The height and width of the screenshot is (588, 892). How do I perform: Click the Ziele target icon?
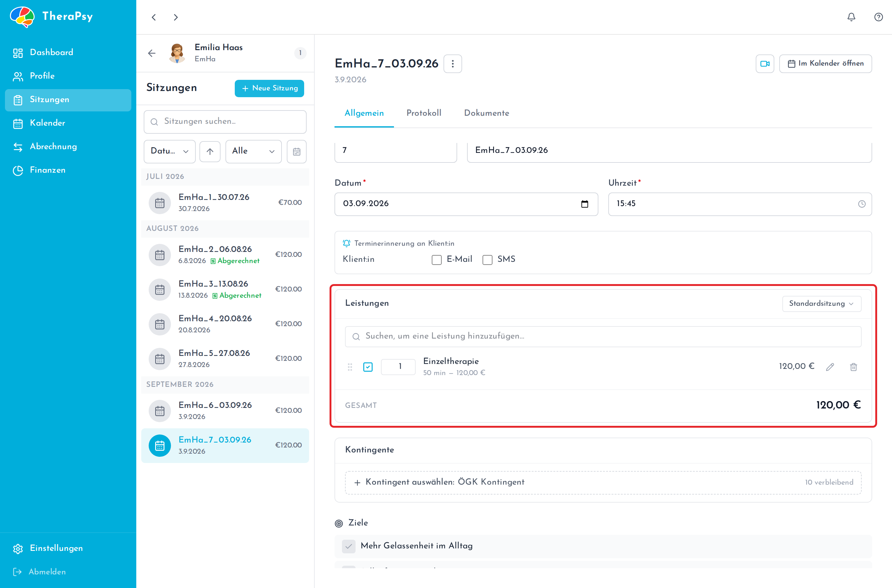click(339, 524)
